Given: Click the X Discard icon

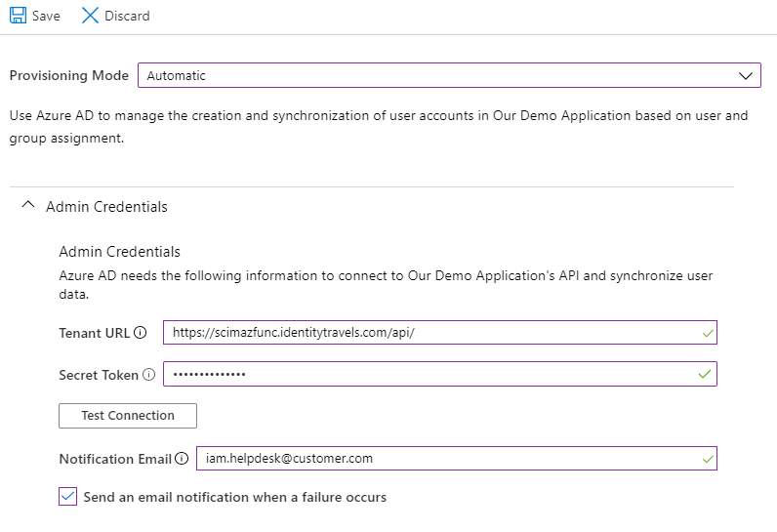Looking at the screenshot, I should [x=90, y=16].
